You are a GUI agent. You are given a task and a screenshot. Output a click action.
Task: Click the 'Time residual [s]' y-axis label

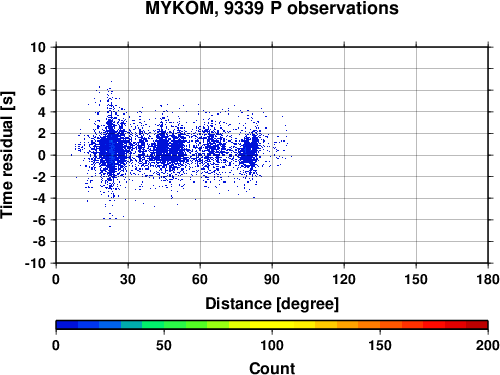pyautogui.click(x=7, y=155)
